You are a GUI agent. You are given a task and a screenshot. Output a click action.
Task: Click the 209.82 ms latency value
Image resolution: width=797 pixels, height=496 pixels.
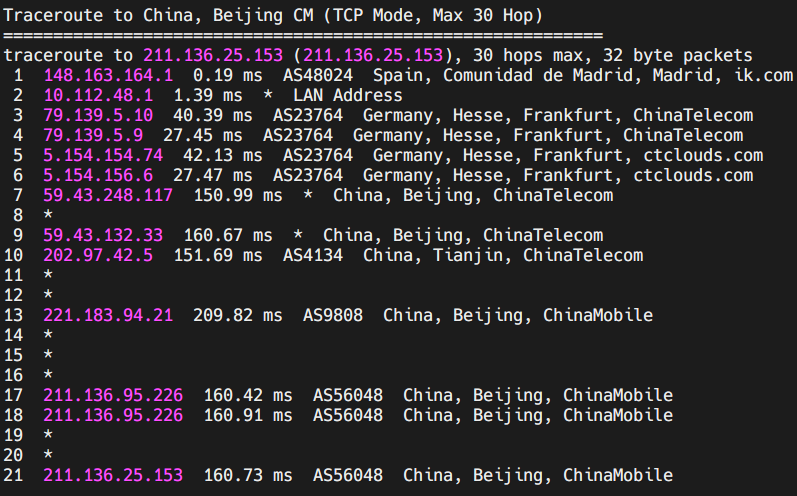[237, 315]
